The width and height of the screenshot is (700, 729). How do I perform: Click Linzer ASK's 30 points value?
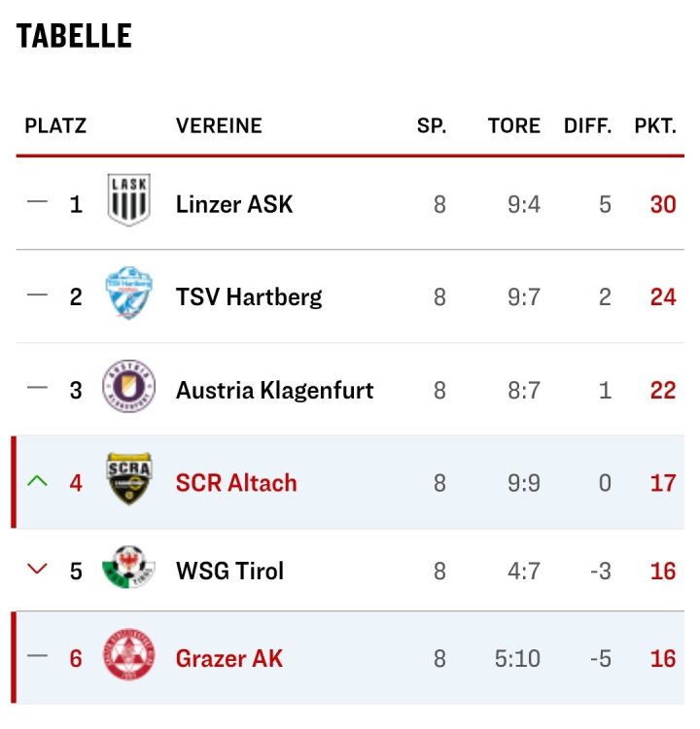point(662,204)
